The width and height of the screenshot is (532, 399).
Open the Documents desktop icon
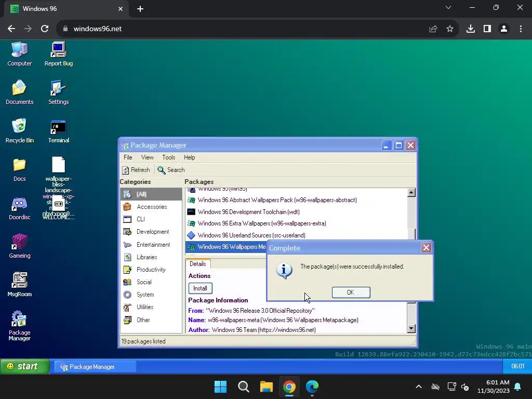pos(19,92)
